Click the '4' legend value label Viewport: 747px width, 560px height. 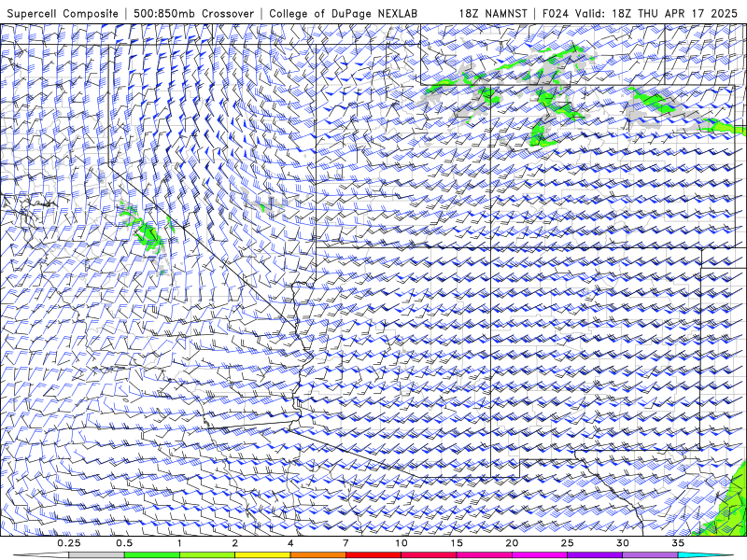click(x=290, y=543)
